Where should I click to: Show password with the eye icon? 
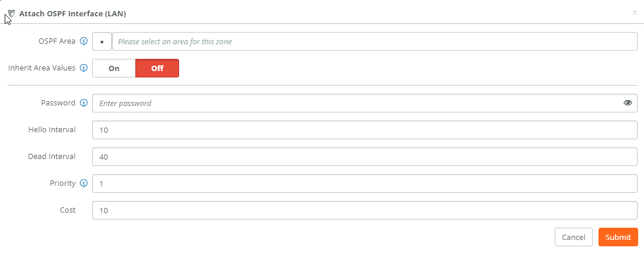click(x=628, y=103)
